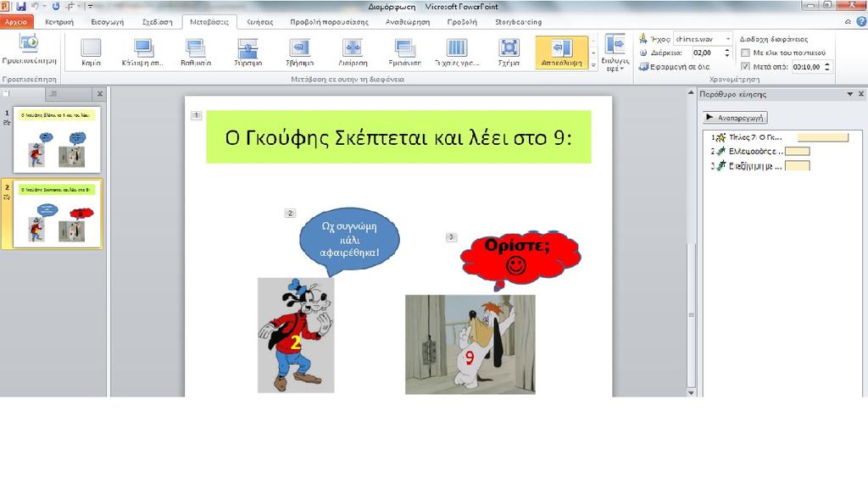The width and height of the screenshot is (868, 483).
Task: Open the Ήχος sound dropdown (chimes.wav)
Action: click(x=728, y=39)
